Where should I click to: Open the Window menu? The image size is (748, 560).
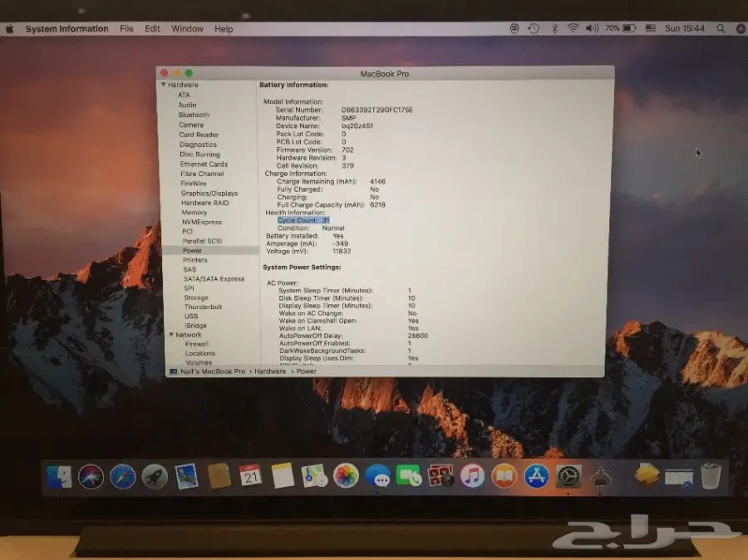[x=187, y=28]
